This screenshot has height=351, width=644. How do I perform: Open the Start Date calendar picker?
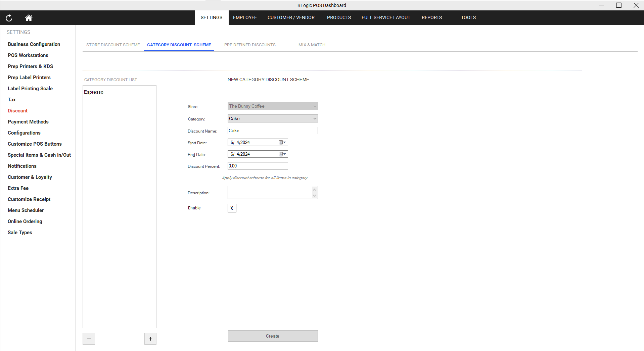[x=282, y=143]
